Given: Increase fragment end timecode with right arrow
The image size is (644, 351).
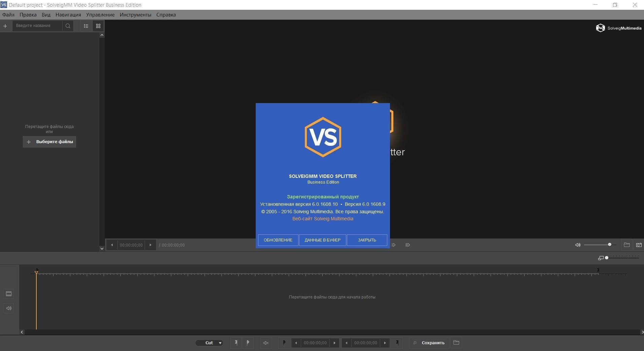Looking at the screenshot, I should [x=385, y=343].
